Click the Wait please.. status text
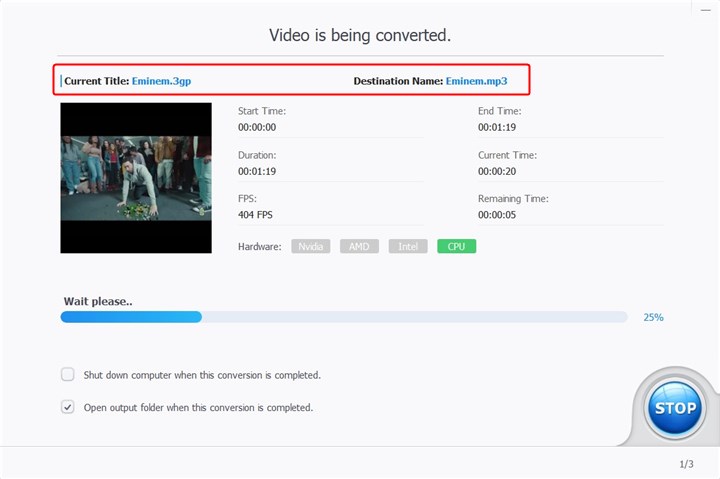Image resolution: width=720 pixels, height=479 pixels. pyautogui.click(x=98, y=301)
